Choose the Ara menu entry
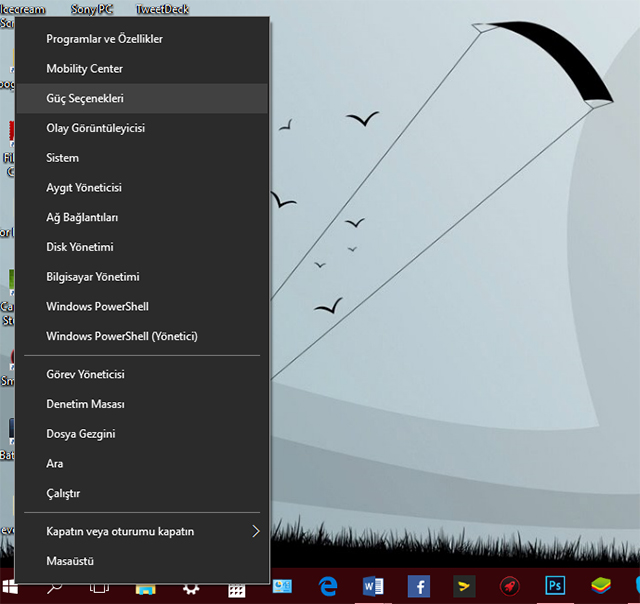Viewport: 640px width, 604px height. point(142,464)
